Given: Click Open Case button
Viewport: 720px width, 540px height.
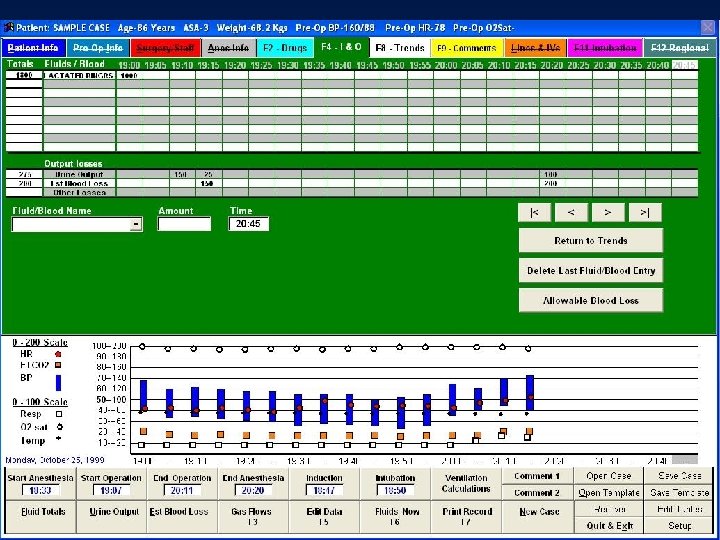Looking at the screenshot, I should tap(608, 476).
